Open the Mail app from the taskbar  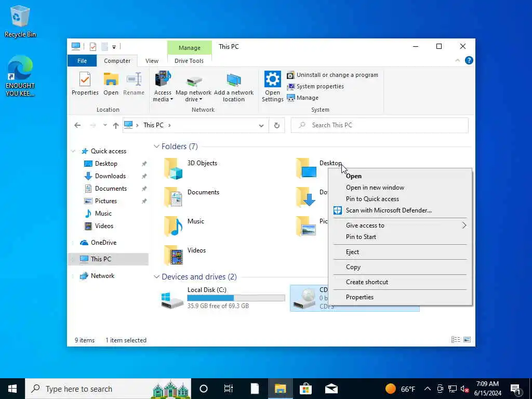click(331, 389)
